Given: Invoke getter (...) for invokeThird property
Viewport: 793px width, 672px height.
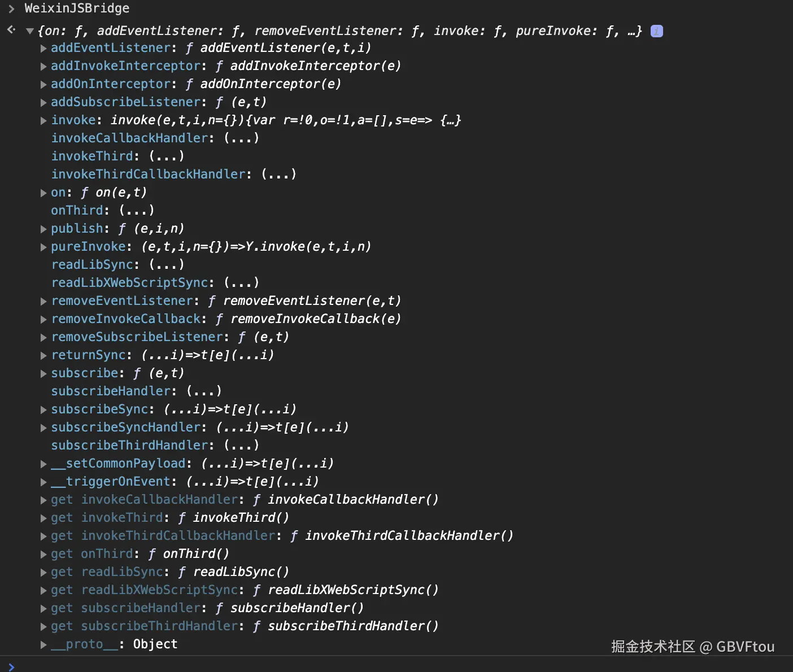Looking at the screenshot, I should pyautogui.click(x=167, y=156).
